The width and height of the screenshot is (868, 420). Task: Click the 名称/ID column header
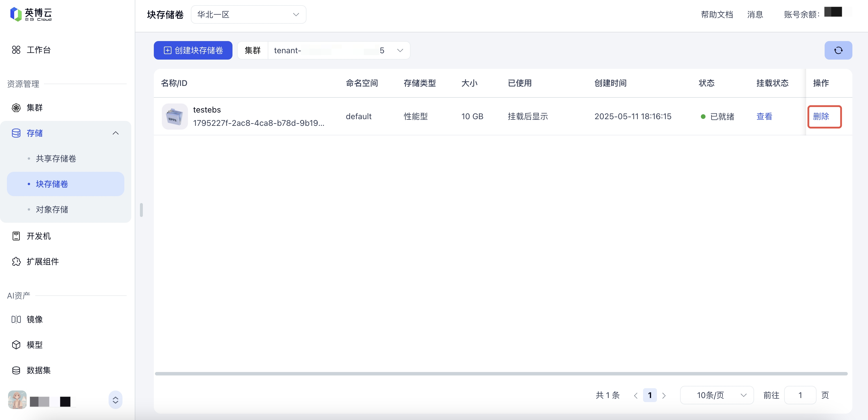coord(174,83)
